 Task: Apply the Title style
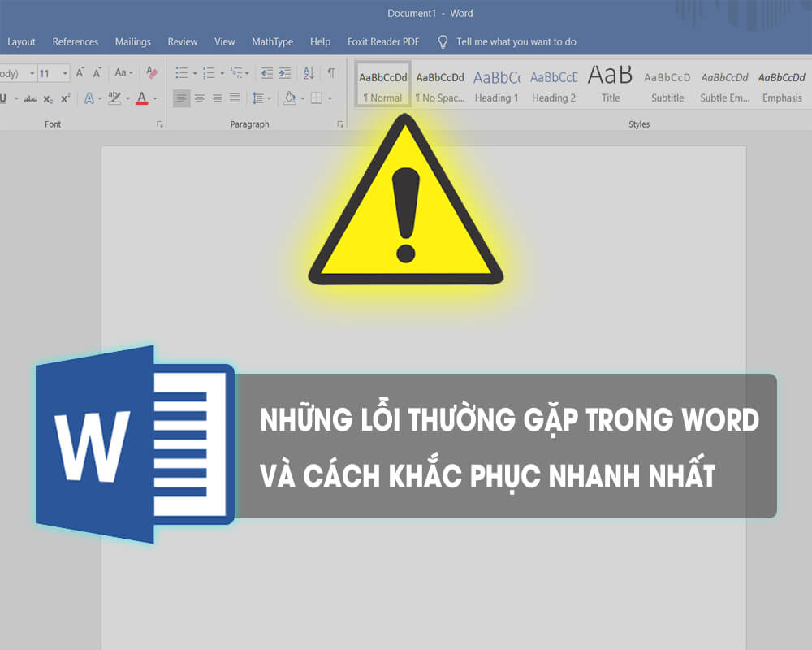tap(611, 85)
